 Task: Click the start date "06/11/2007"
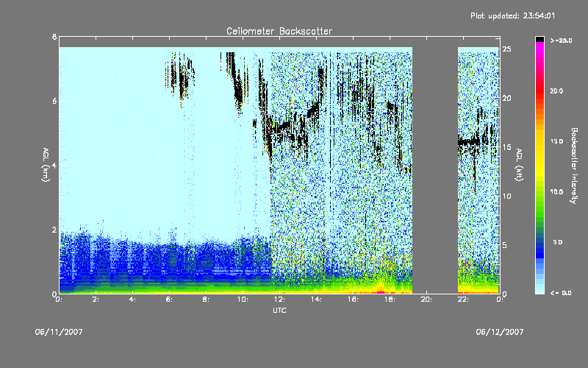point(59,332)
